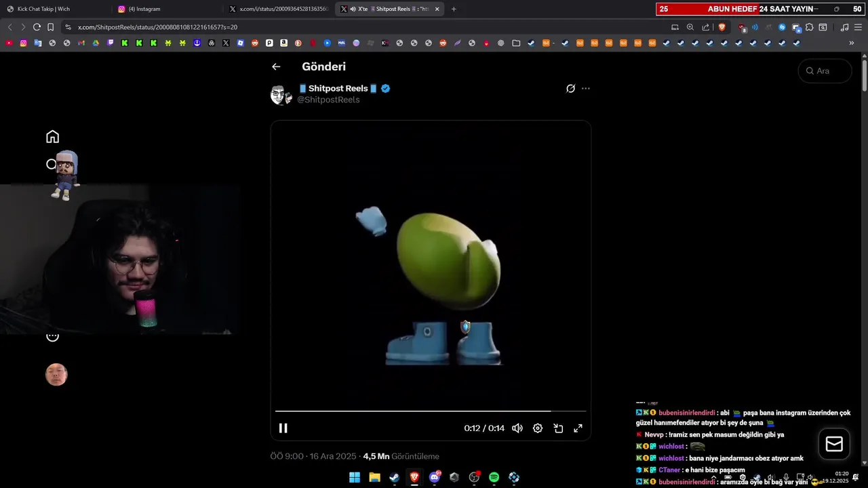Open the Gmail bookmark in bookmarks bar
Image resolution: width=868 pixels, height=488 pixels.
(81, 43)
